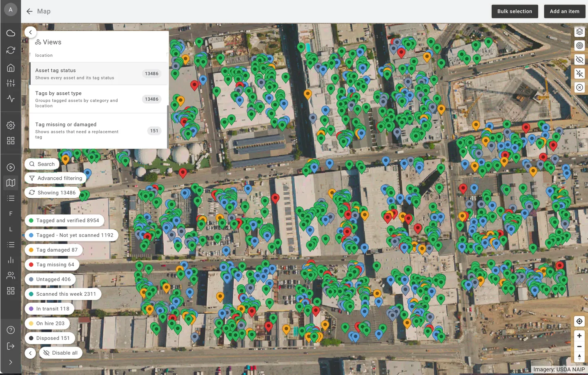
Task: Center map on my location
Action: click(x=579, y=321)
